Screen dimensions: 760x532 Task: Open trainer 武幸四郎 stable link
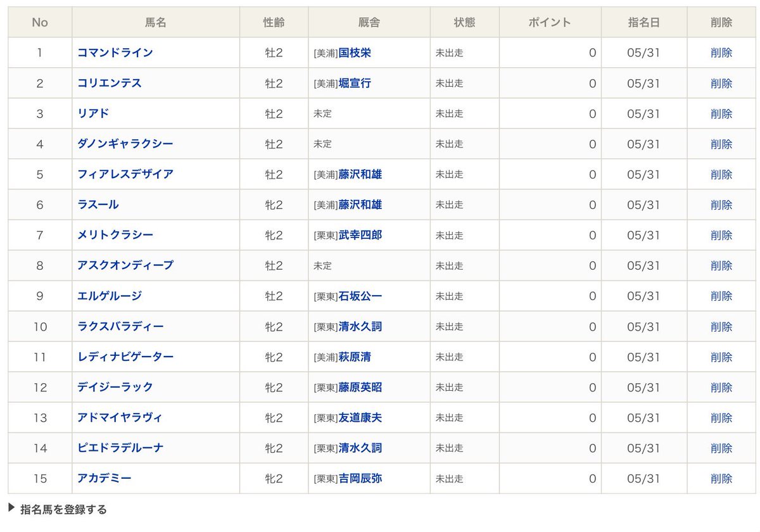point(360,235)
